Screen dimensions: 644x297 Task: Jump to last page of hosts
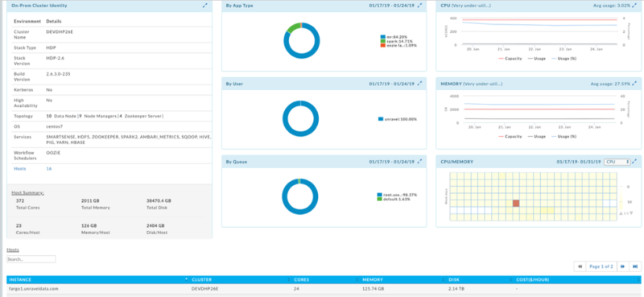click(x=635, y=266)
